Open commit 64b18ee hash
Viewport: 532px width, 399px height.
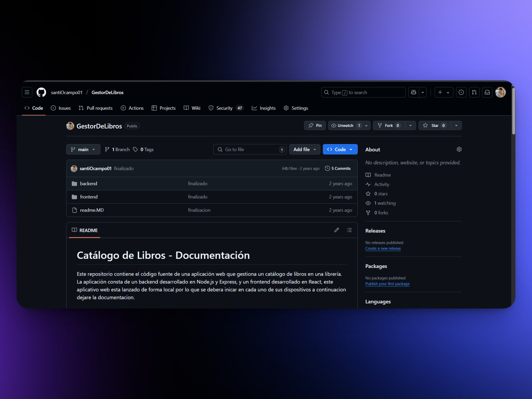289,168
